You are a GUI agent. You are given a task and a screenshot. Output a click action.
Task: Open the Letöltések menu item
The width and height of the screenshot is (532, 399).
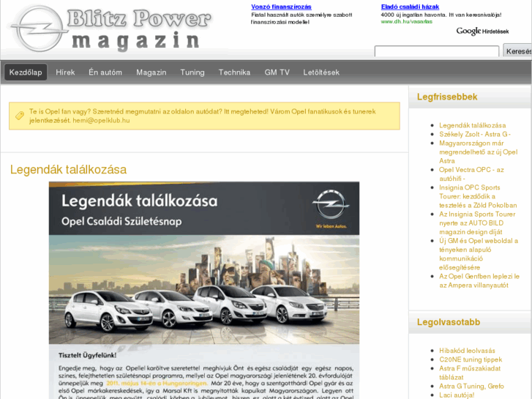click(x=321, y=72)
